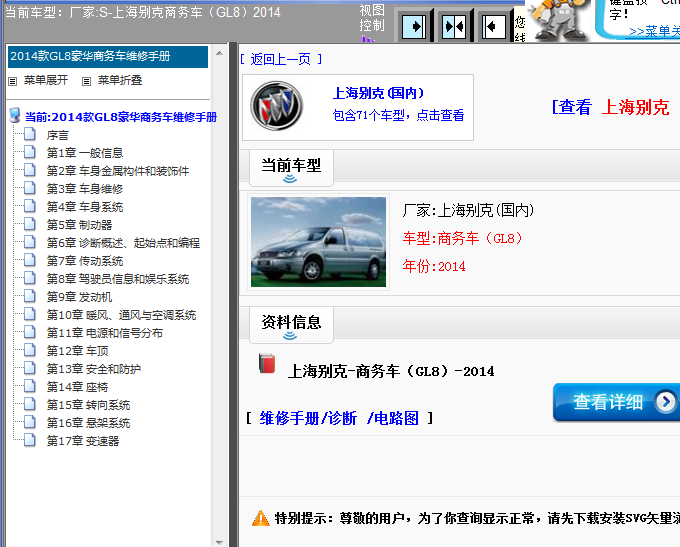Open 第14章 座椅
This screenshot has height=547, width=680.
[x=78, y=387]
